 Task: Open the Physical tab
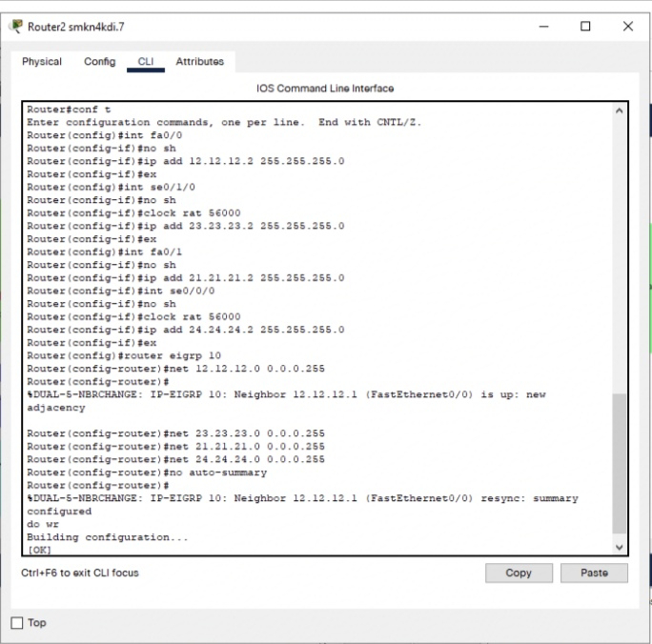tap(42, 62)
